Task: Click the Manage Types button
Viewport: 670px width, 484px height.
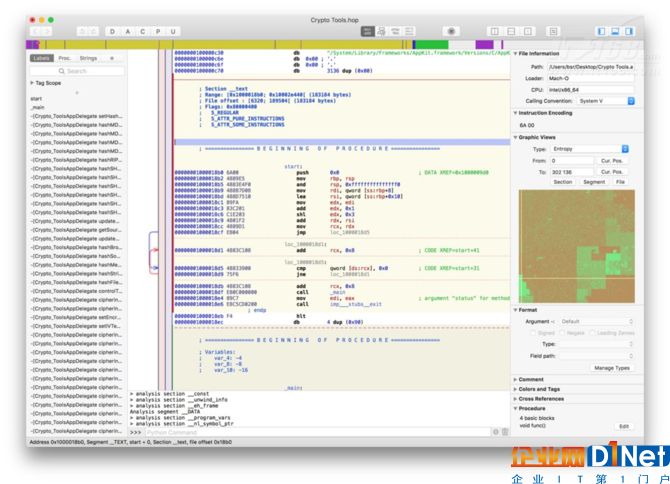Action: point(612,368)
